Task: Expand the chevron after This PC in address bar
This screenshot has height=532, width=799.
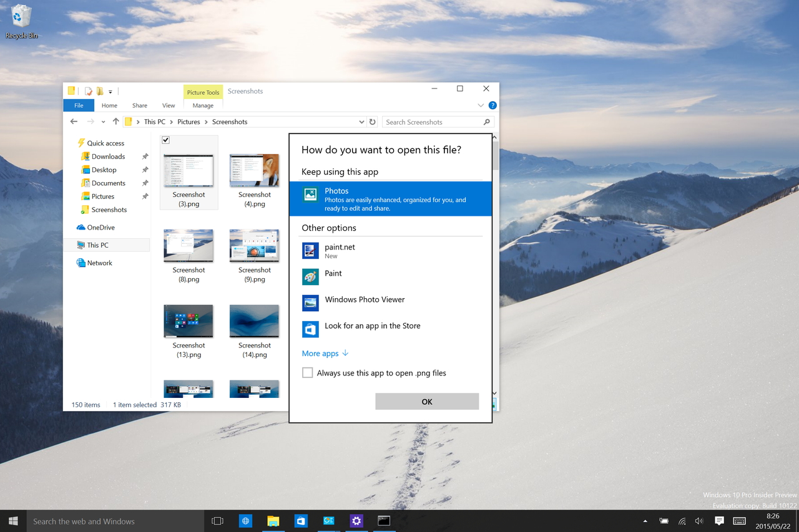Action: 172,122
